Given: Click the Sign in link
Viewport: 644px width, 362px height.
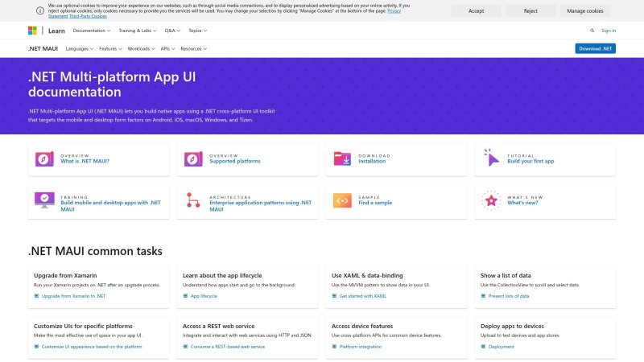Looking at the screenshot, I should point(609,31).
